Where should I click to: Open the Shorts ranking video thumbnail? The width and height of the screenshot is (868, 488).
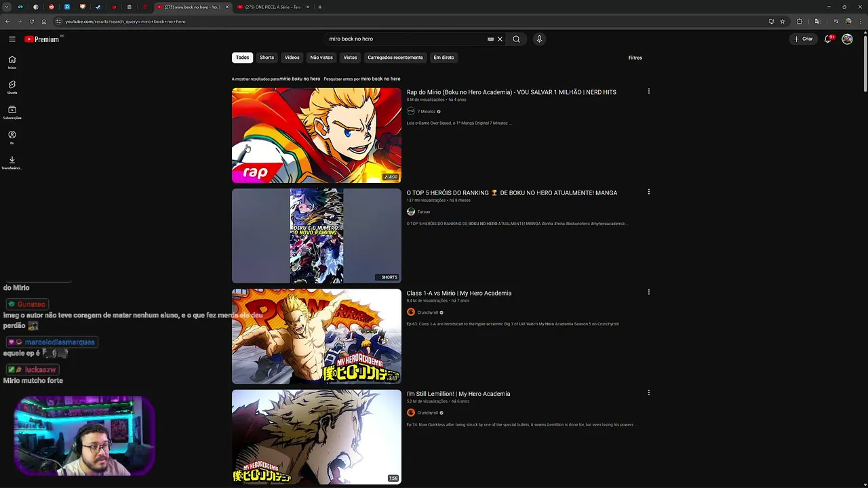[317, 236]
